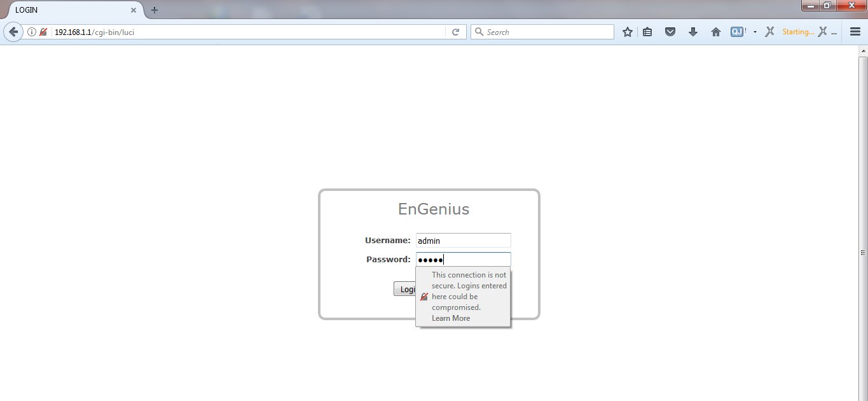Open the Firefox Home page icon
This screenshot has width=868, height=401.
[715, 31]
